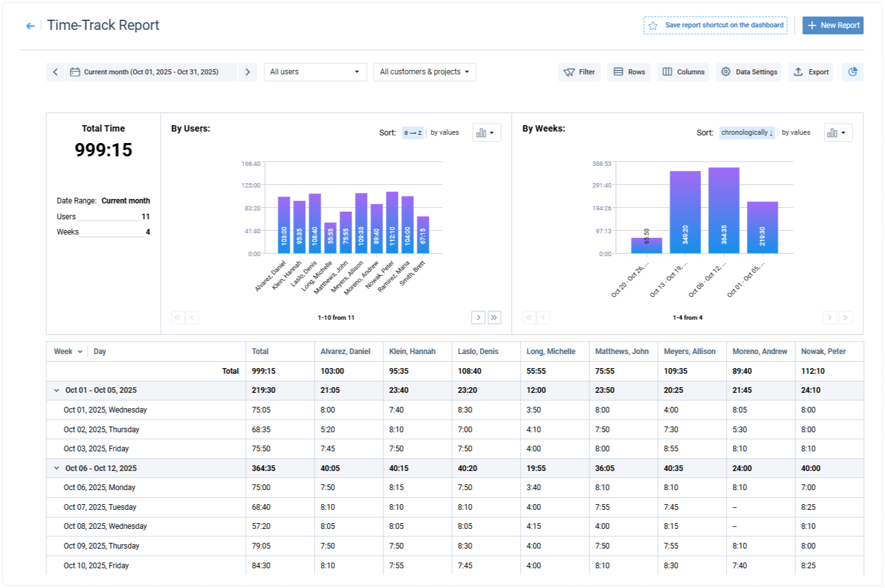
Task: Click the 112:10 bar for Nowak, Peter
Action: pyautogui.click(x=392, y=222)
